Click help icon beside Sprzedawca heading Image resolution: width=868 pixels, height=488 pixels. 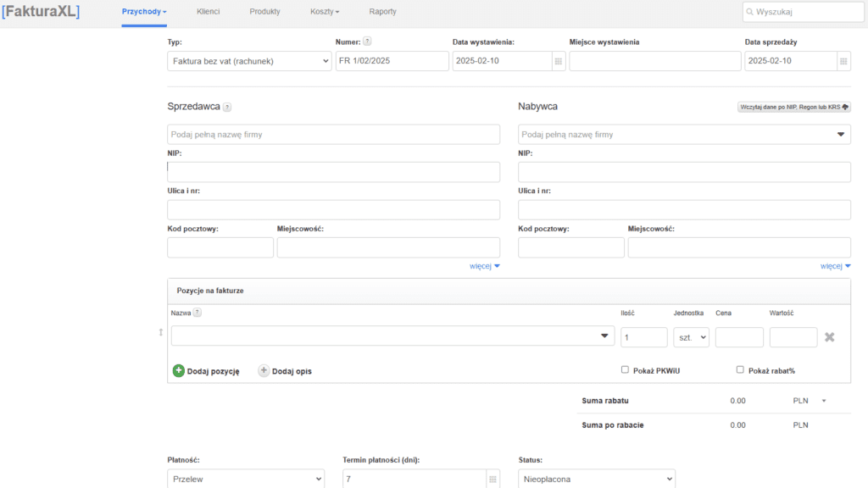227,108
